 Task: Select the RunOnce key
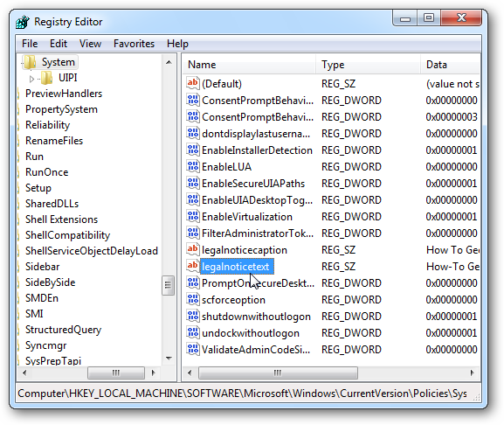[x=46, y=172]
